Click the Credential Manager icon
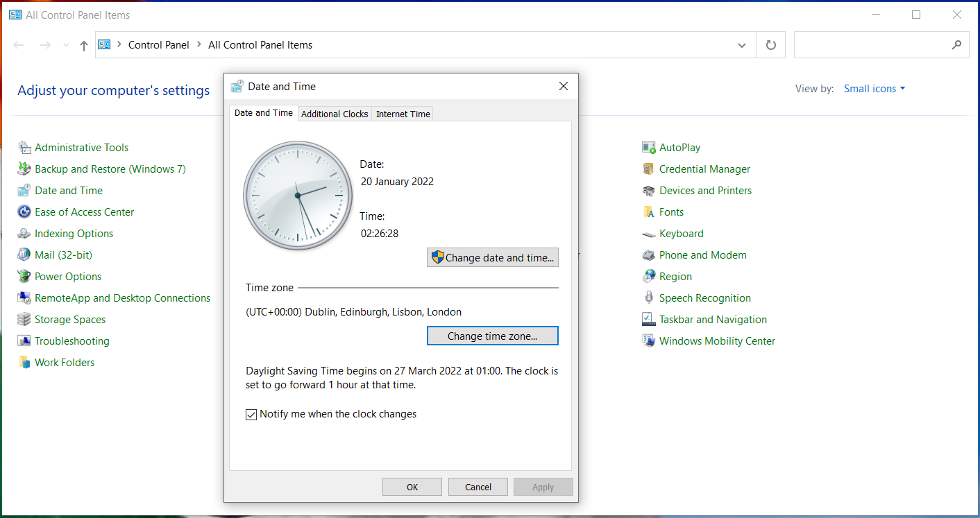This screenshot has height=518, width=980. (x=649, y=169)
